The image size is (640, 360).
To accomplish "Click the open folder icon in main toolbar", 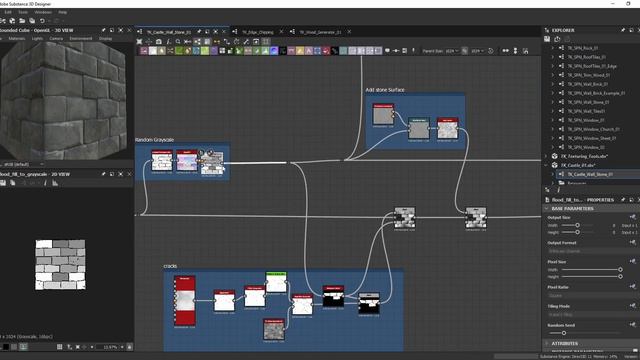I will [22, 21].
